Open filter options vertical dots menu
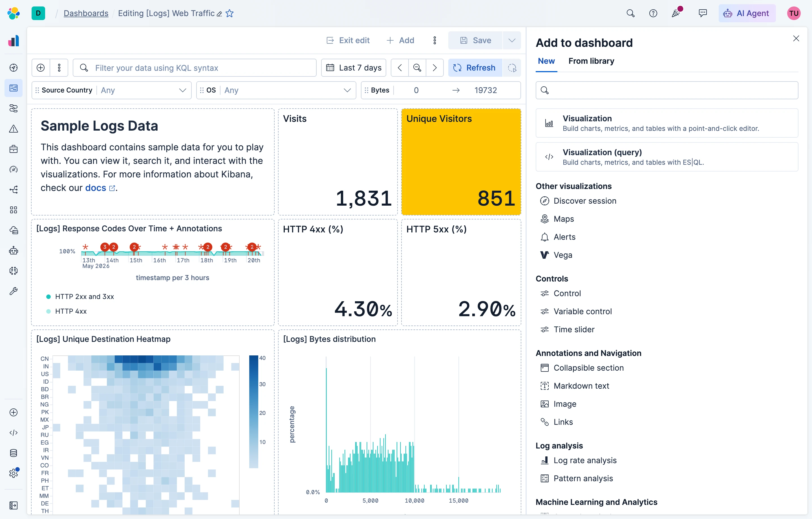This screenshot has height=519, width=812. (x=59, y=68)
